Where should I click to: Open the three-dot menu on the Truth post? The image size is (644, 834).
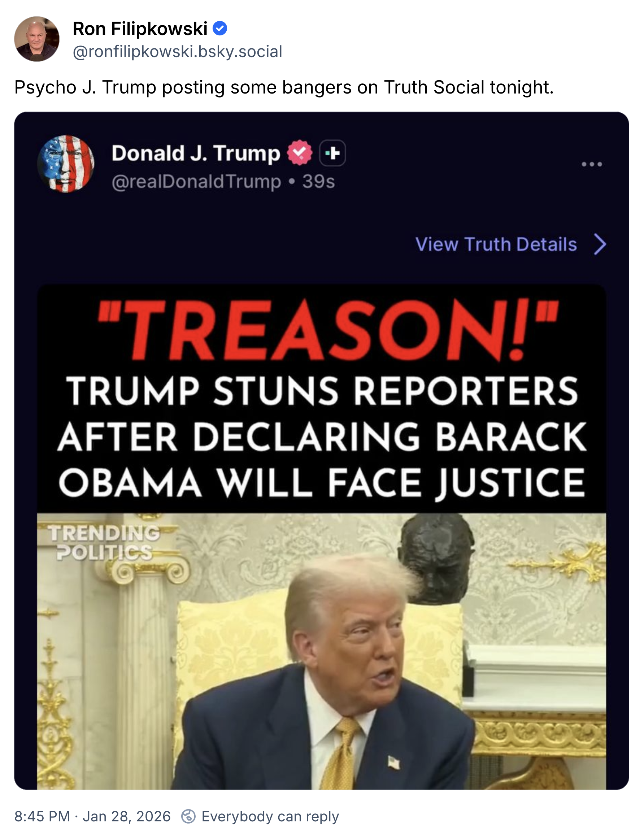coord(592,164)
